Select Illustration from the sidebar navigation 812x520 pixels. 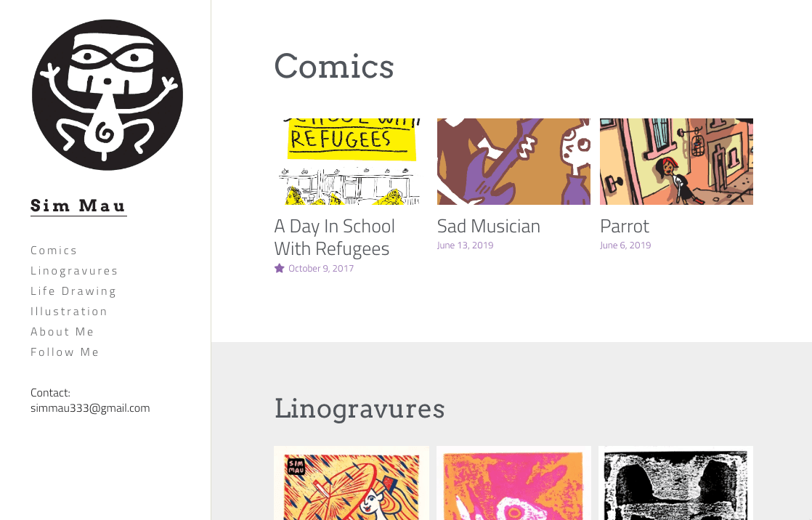tap(69, 312)
